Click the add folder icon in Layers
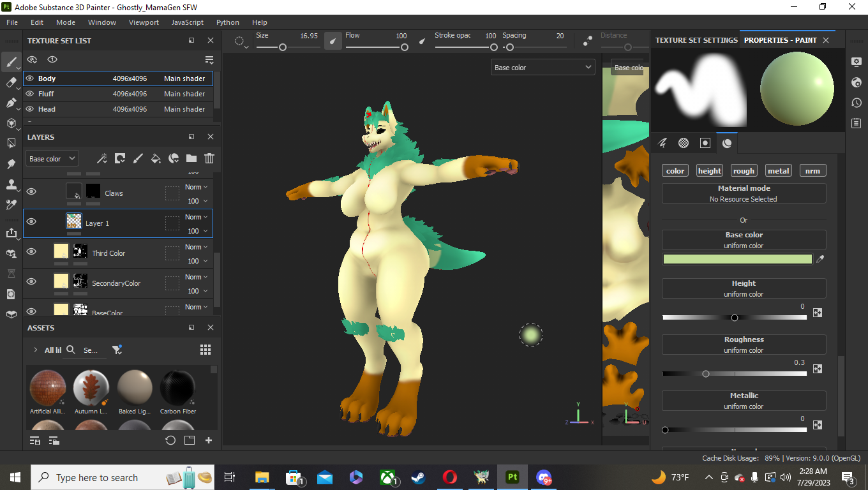The image size is (868, 490). coord(191,158)
